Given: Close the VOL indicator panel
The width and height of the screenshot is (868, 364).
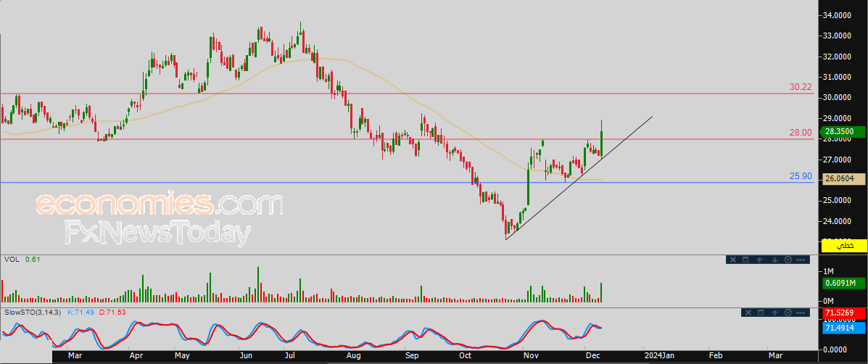Looking at the screenshot, I should coord(732,260).
